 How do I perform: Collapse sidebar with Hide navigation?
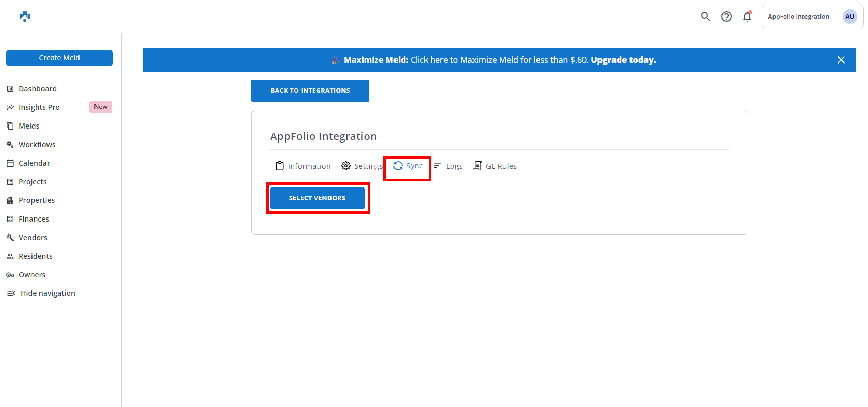pos(48,293)
